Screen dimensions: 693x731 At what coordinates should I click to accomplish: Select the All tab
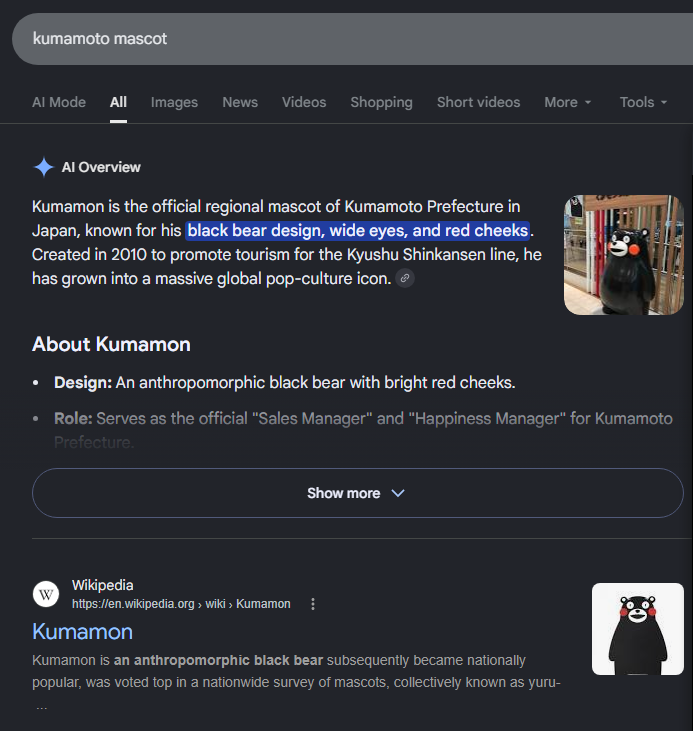click(x=118, y=102)
